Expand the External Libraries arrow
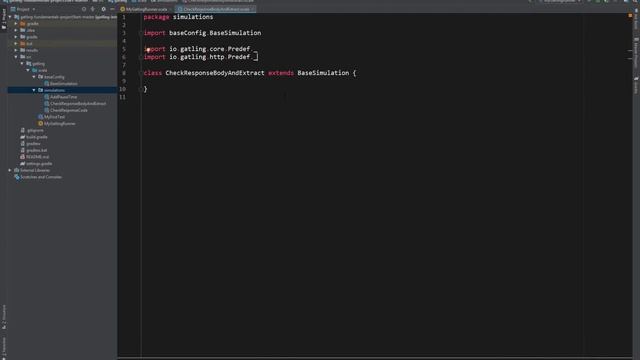Image resolution: width=640 pixels, height=360 pixels. [x=10, y=170]
